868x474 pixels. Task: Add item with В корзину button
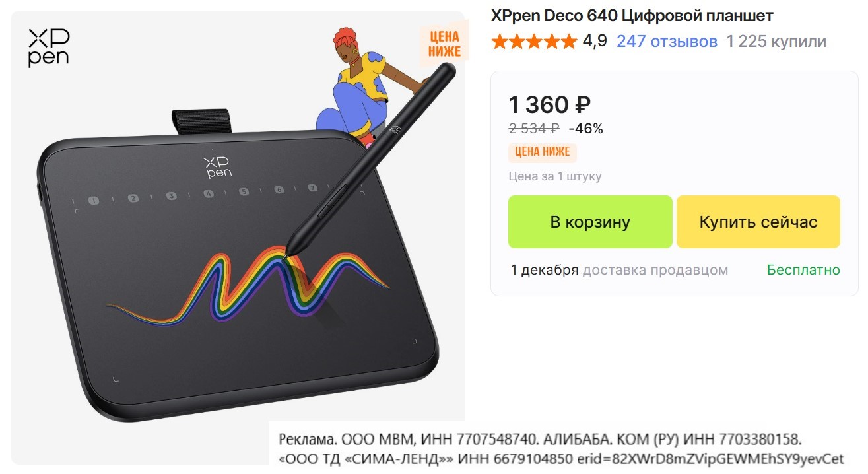[x=590, y=222]
